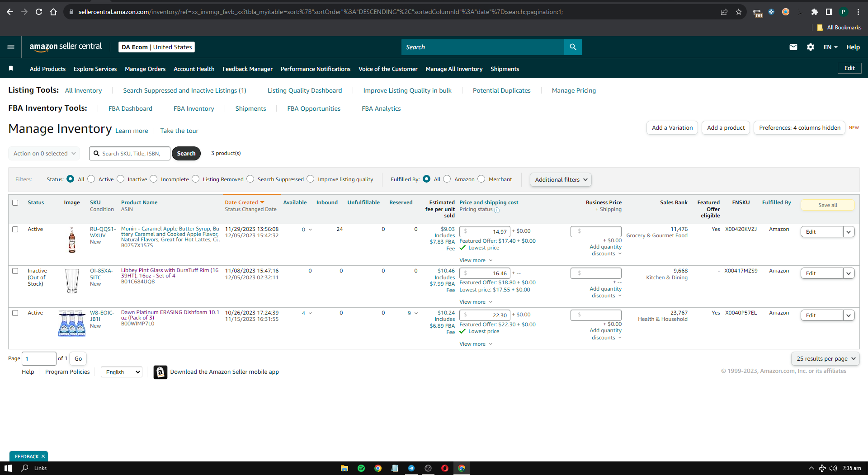Expand Additional filters dropdown

pyautogui.click(x=561, y=179)
